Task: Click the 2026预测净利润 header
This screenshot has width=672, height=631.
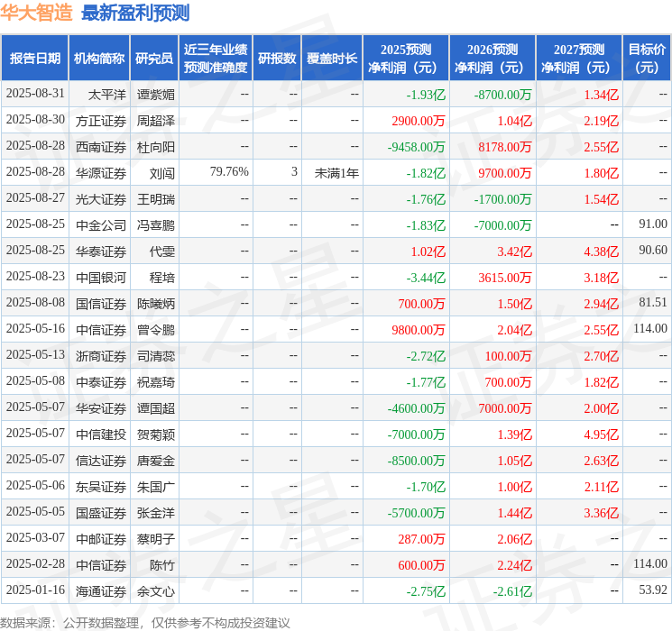Action: point(492,59)
